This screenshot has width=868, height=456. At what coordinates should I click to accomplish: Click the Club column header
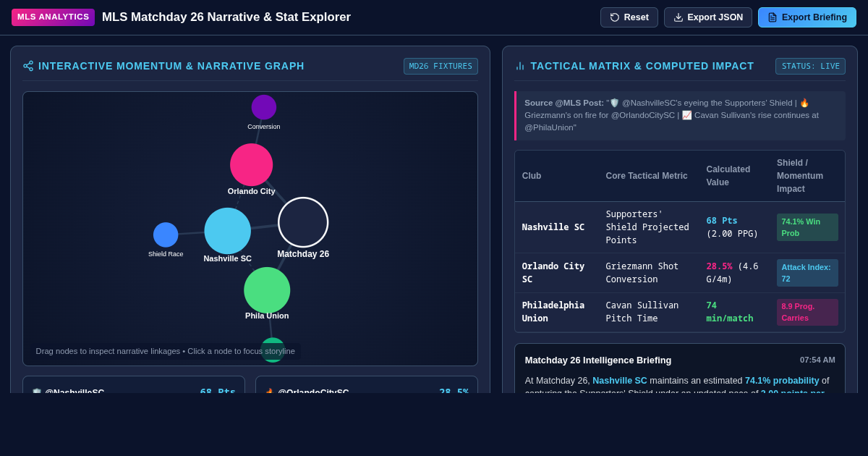tap(532, 176)
